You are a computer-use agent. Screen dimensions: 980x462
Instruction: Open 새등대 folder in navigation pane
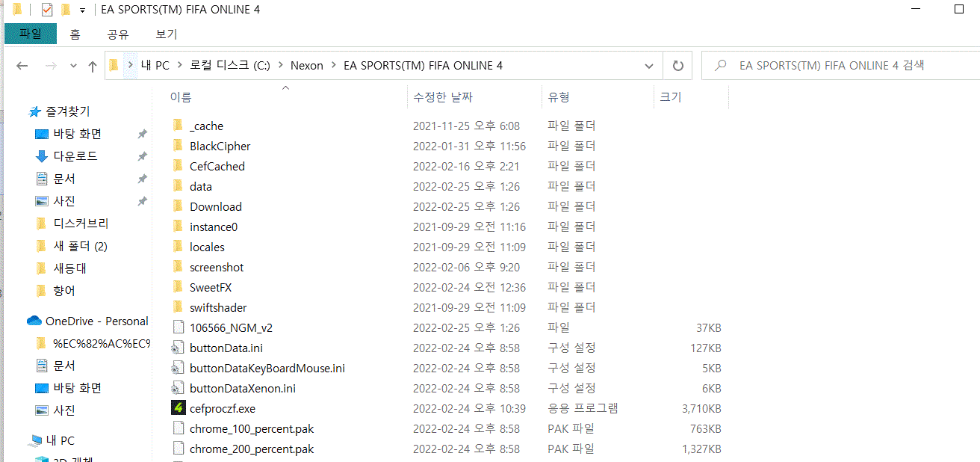(70, 268)
